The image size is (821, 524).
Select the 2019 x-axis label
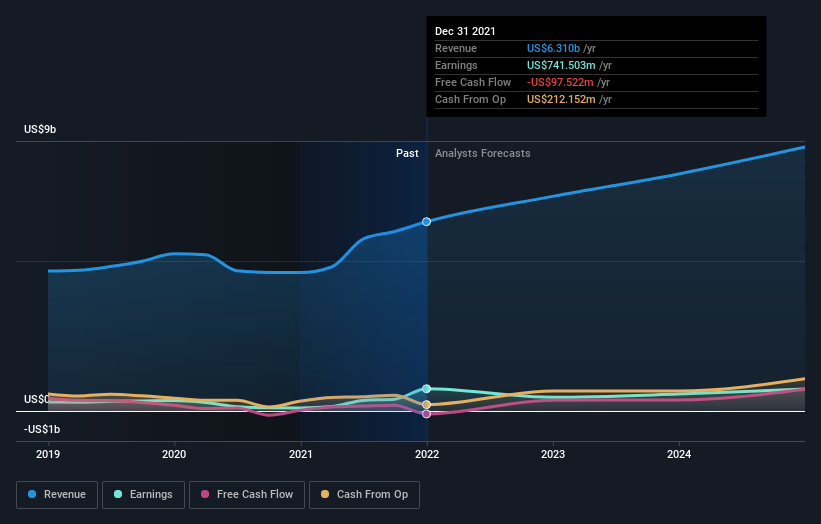click(48, 454)
